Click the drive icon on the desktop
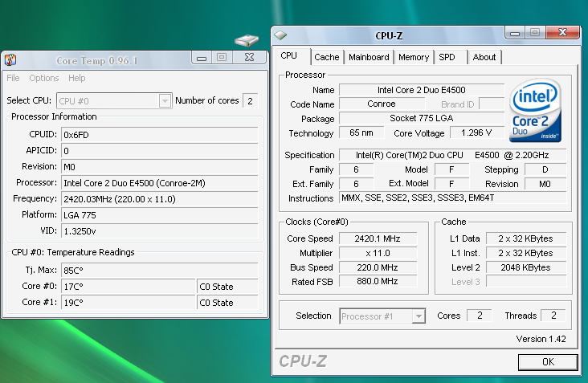The image size is (588, 383). pyautogui.click(x=247, y=40)
